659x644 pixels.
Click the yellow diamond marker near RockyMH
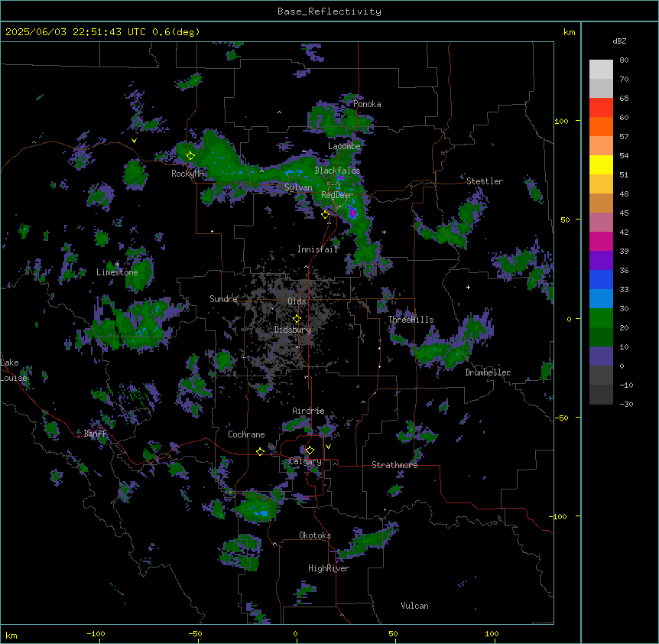coord(190,156)
